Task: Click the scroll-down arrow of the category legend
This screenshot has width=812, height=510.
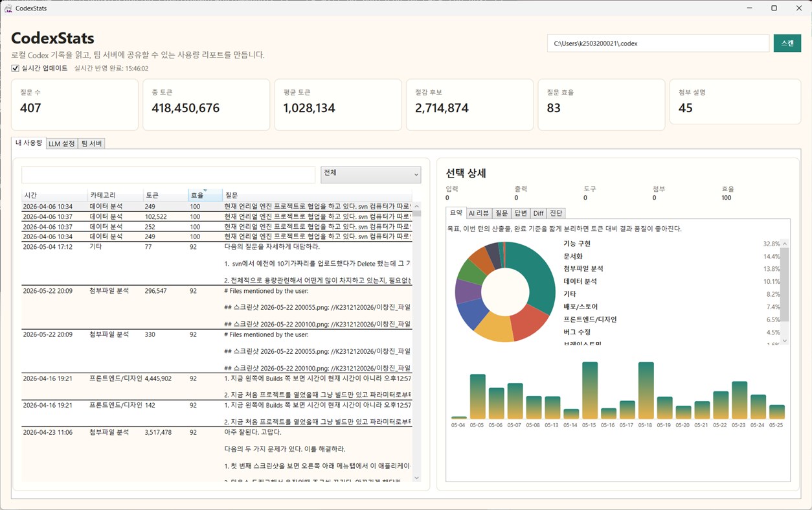Action: [784, 340]
